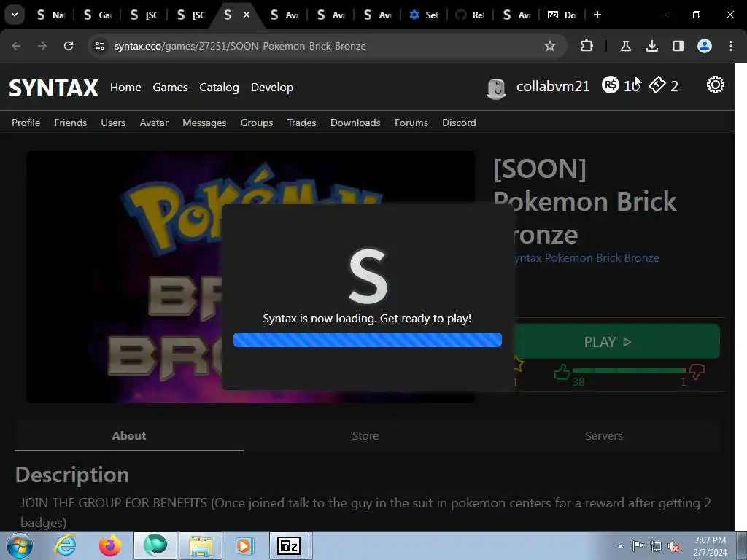Viewport: 747px width, 560px height.
Task: Select the Servers tab
Action: coord(603,436)
